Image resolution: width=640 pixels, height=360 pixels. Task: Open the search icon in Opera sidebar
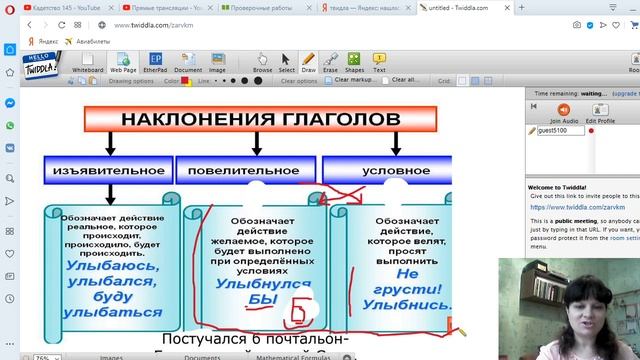10,178
